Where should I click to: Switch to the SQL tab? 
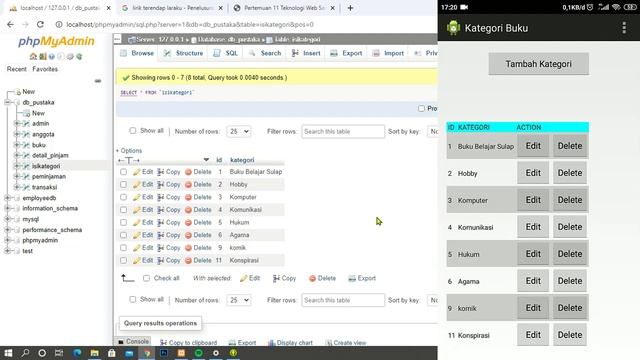(x=226, y=53)
